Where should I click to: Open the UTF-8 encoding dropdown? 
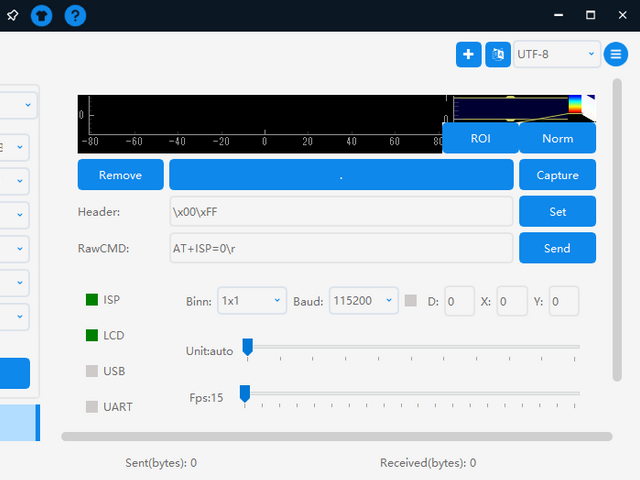557,54
